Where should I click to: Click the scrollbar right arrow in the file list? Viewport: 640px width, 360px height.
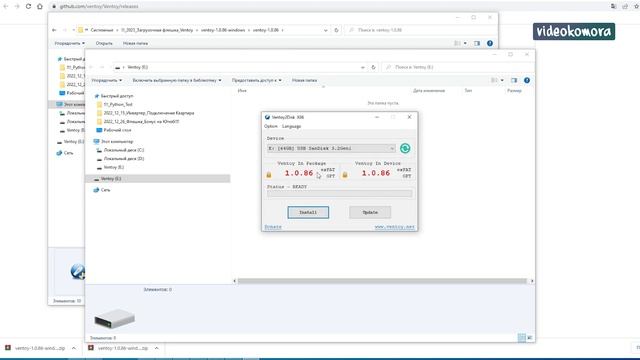pyautogui.click(x=532, y=281)
